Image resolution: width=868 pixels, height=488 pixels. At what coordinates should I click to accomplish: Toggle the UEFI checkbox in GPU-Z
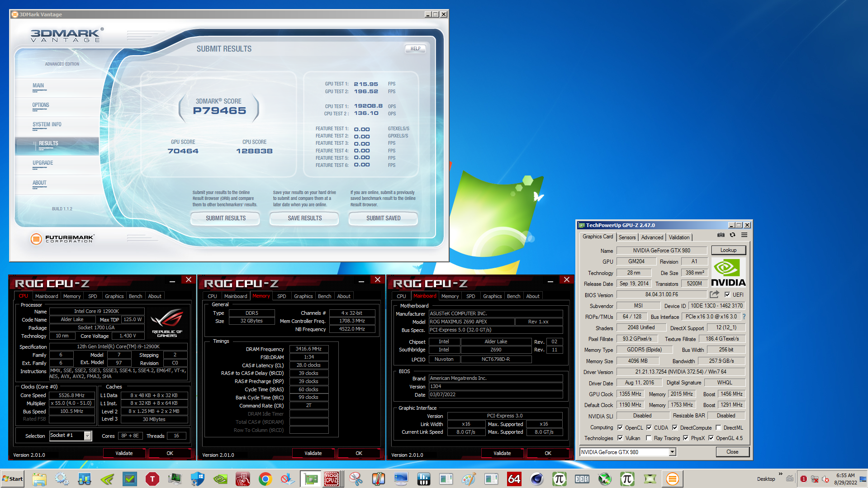point(727,294)
